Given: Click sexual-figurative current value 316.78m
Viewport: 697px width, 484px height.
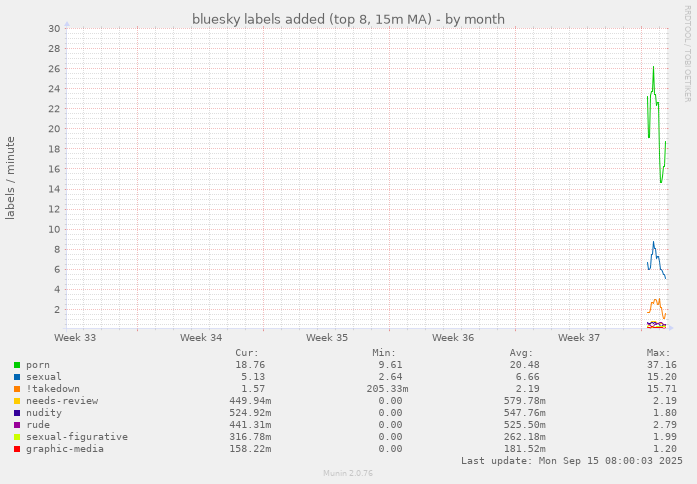Looking at the screenshot, I should point(250,437).
